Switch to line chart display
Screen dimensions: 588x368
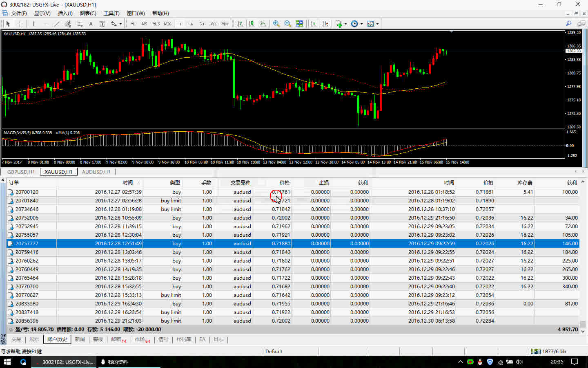coord(263,24)
